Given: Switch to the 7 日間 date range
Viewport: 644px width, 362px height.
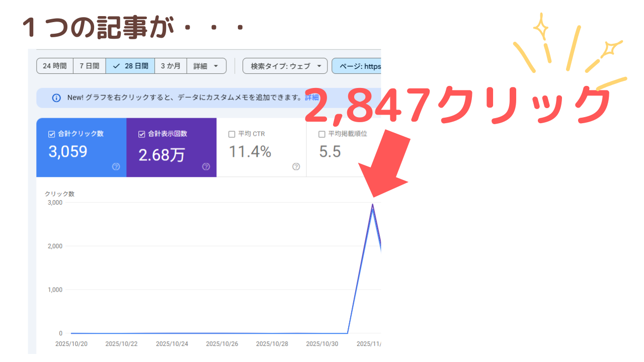Looking at the screenshot, I should (90, 66).
